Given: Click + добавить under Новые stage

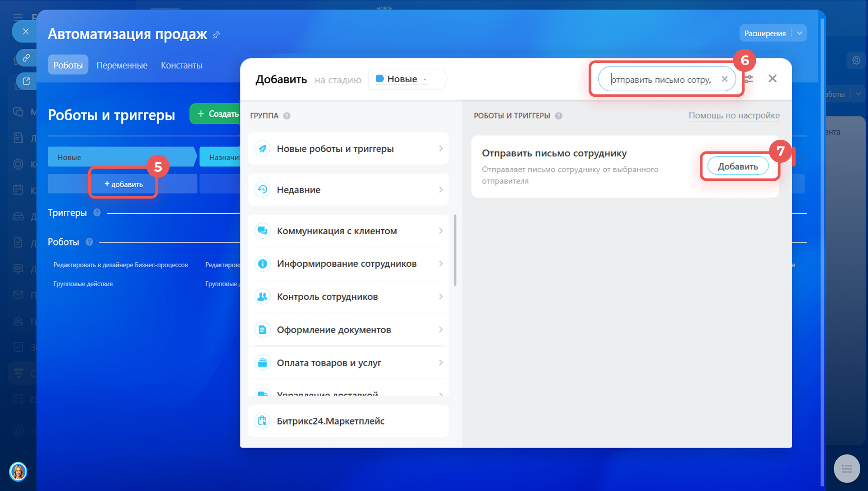Looking at the screenshot, I should pos(123,184).
